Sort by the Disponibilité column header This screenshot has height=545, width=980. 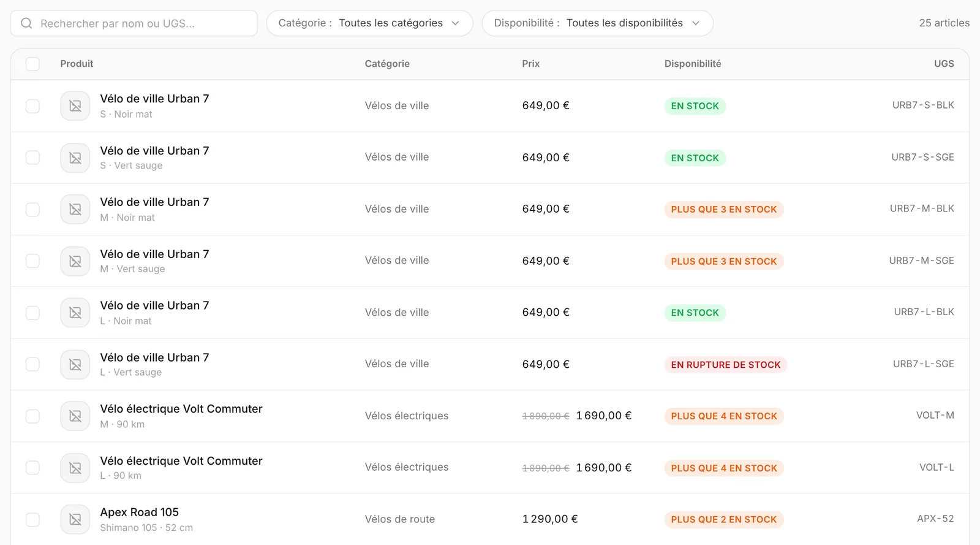tap(693, 64)
